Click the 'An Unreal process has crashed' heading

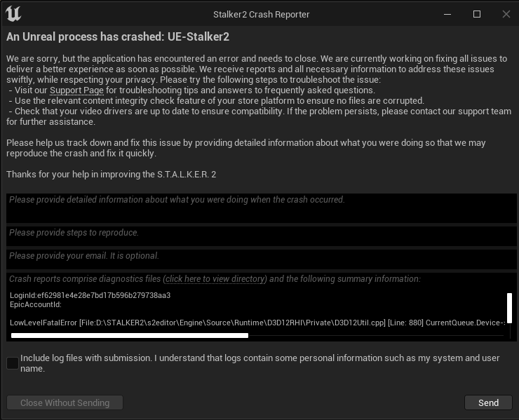click(118, 36)
